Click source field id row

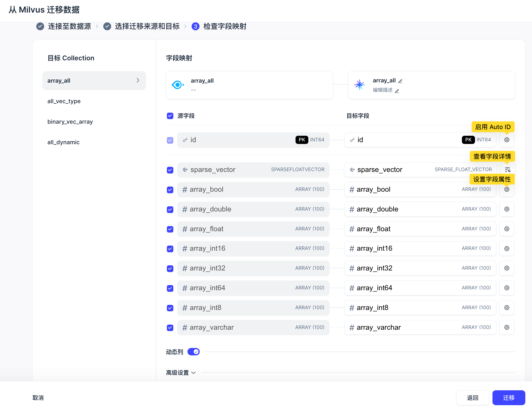[253, 140]
